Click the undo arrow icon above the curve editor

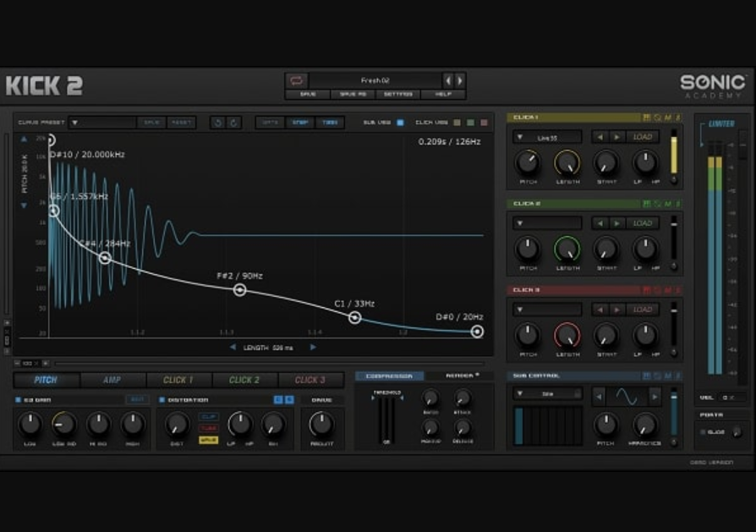click(216, 123)
